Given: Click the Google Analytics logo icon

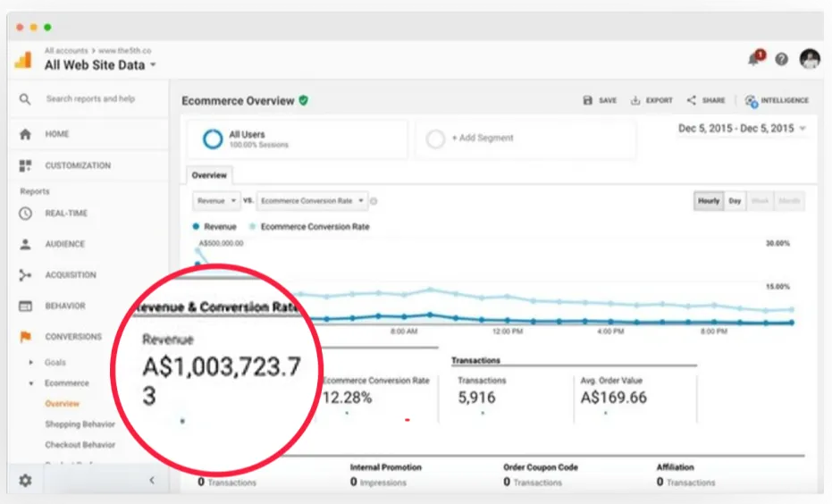Looking at the screenshot, I should pyautogui.click(x=23, y=60).
